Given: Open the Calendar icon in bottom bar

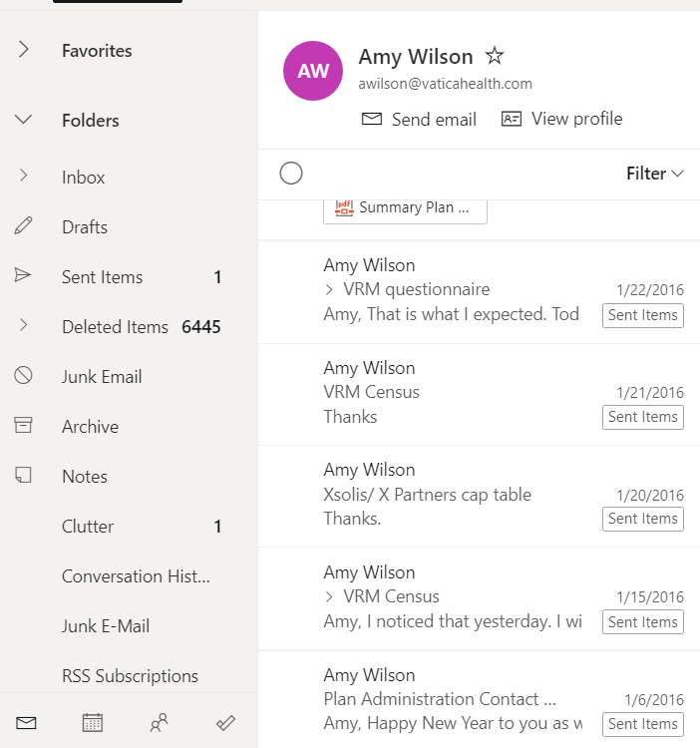Looking at the screenshot, I should pos(93,723).
